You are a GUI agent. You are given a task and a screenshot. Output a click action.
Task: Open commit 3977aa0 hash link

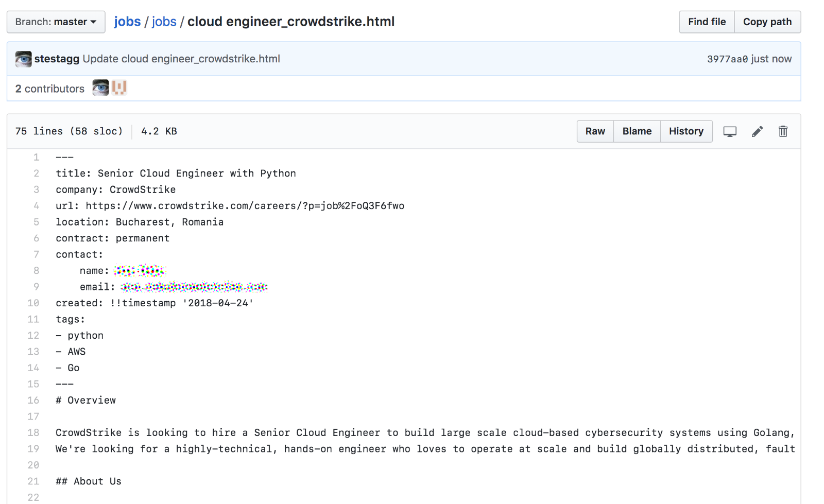[727, 59]
